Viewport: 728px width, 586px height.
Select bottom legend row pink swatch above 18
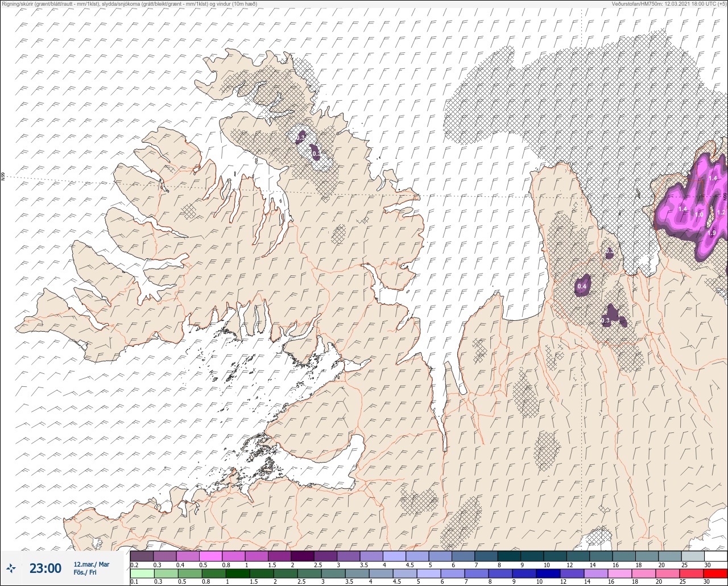[643, 573]
